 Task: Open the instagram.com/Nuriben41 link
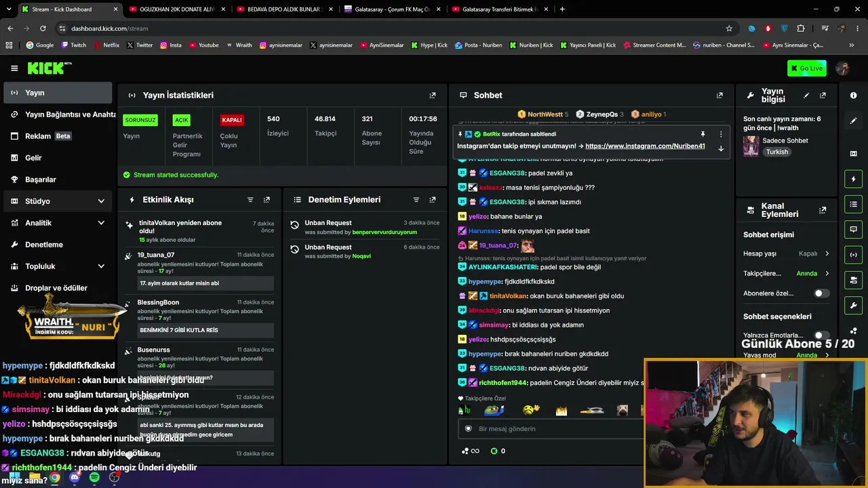click(645, 146)
